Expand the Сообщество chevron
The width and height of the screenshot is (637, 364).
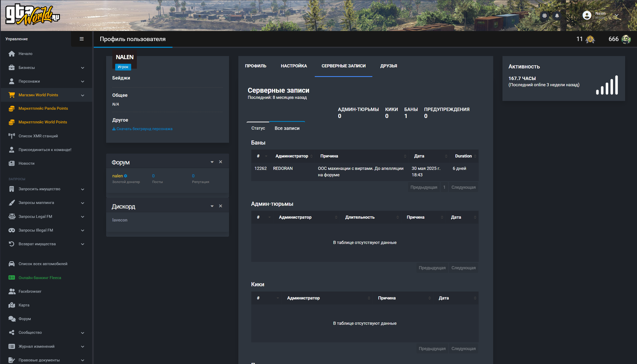click(x=83, y=333)
